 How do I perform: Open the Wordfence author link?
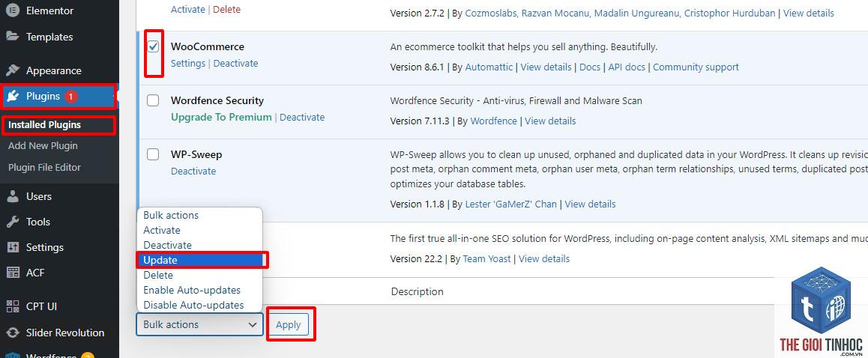(493, 121)
